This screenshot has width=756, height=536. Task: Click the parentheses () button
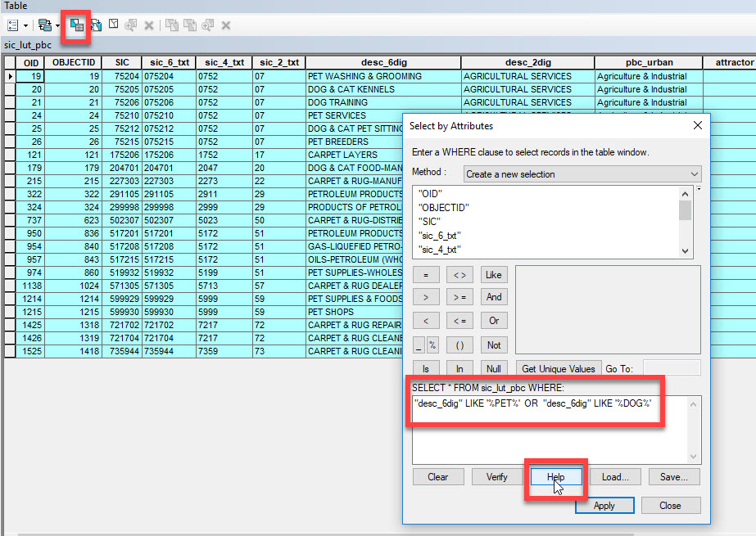tap(459, 345)
